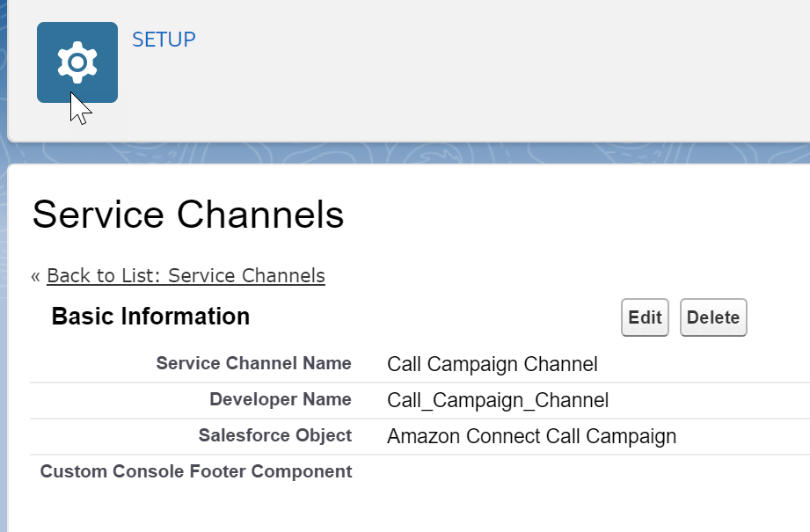Click the « symbol before Back to List
Screen dimensions: 810x532
click(36, 276)
